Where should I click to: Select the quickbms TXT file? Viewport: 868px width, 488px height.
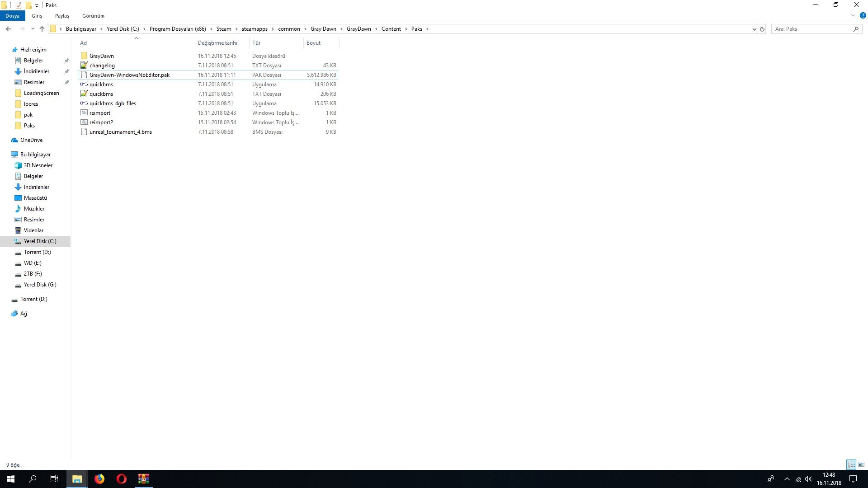point(101,94)
